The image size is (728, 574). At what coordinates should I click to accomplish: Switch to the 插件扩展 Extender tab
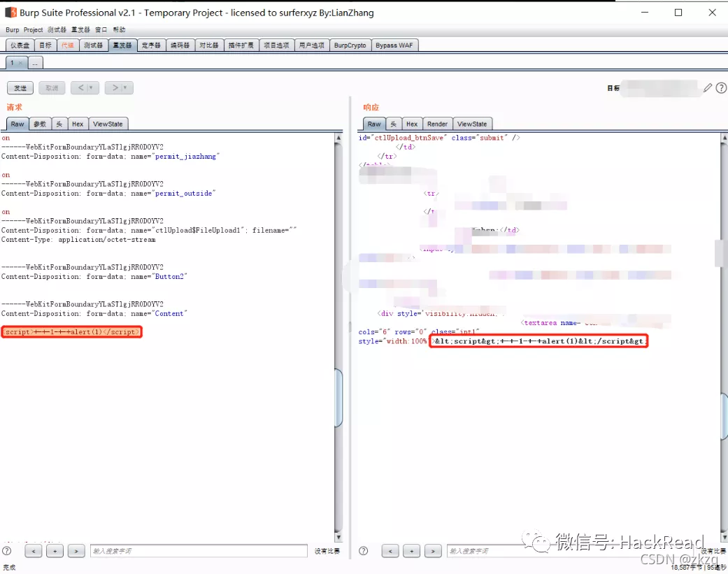pos(241,45)
